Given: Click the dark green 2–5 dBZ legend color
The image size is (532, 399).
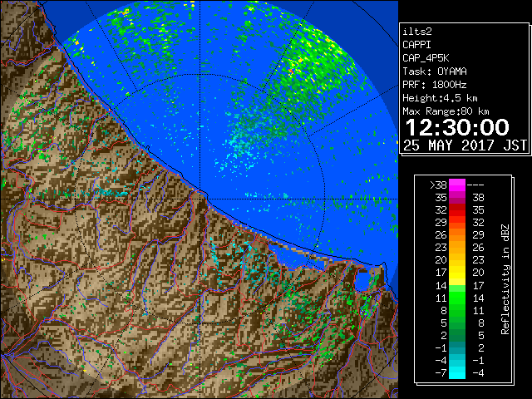Looking at the screenshot, I should 457,335.
